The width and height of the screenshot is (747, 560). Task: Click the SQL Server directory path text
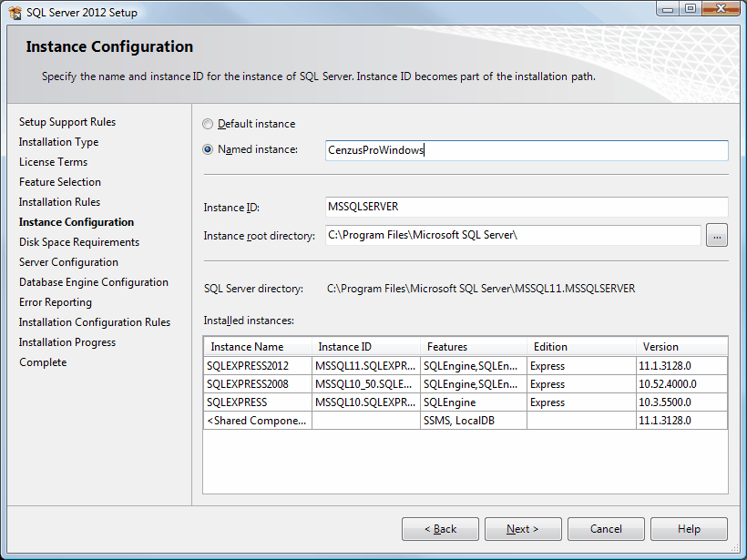[481, 289]
